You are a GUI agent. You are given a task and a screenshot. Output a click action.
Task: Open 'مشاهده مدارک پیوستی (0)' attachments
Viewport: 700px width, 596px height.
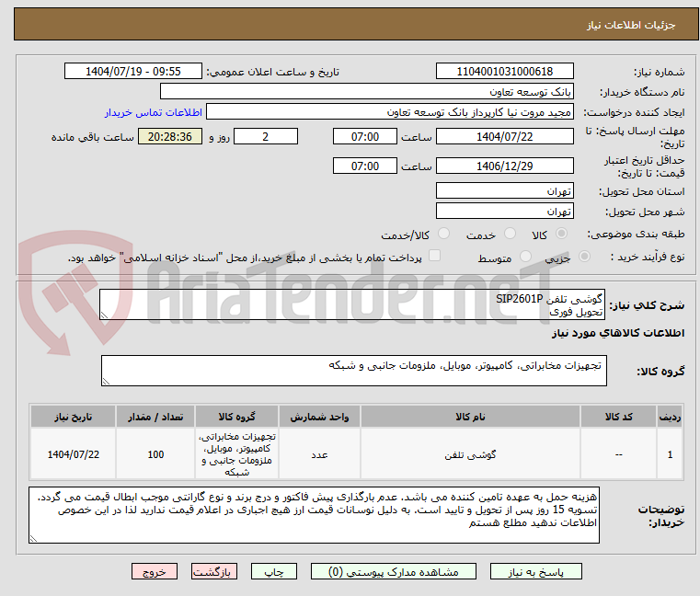coord(394,572)
